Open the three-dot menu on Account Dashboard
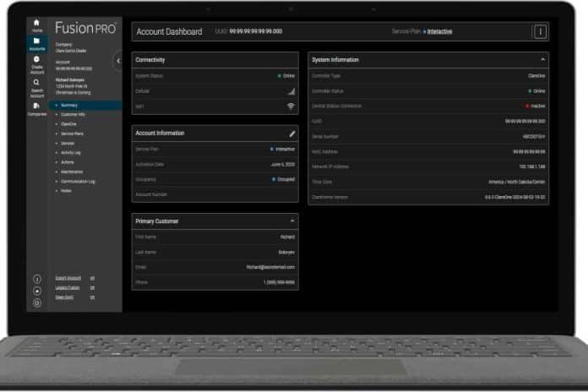The width and height of the screenshot is (588, 392). pos(540,32)
